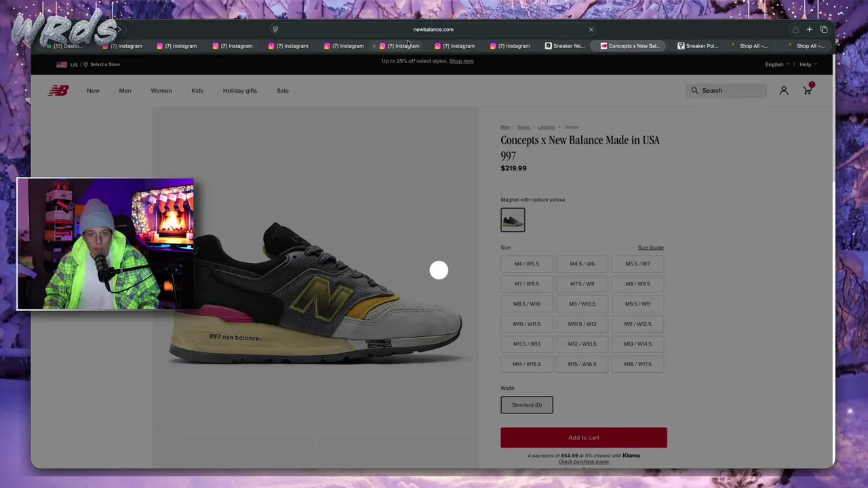Close the hovered Instagram tab
The image size is (868, 488).
click(374, 46)
